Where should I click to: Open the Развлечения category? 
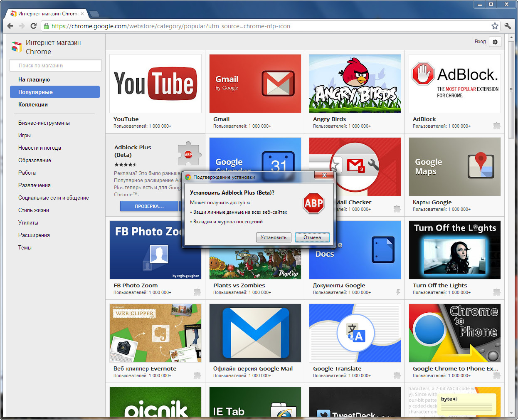point(35,185)
